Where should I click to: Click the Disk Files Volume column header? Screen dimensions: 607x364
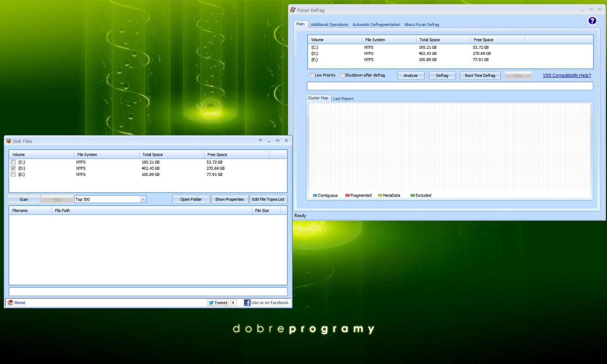point(42,155)
